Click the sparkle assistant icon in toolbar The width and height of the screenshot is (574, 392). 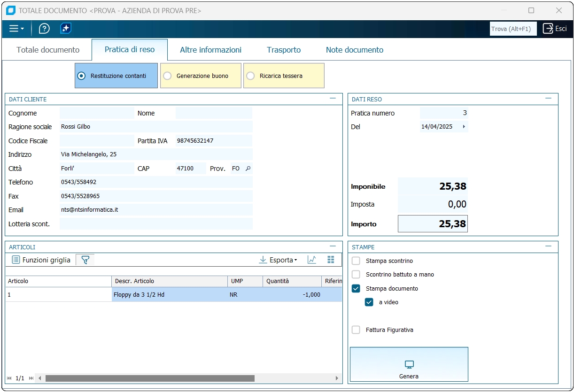(x=66, y=29)
